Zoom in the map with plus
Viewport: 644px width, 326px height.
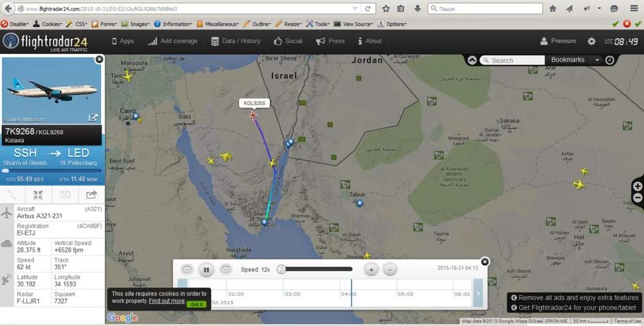[638, 186]
